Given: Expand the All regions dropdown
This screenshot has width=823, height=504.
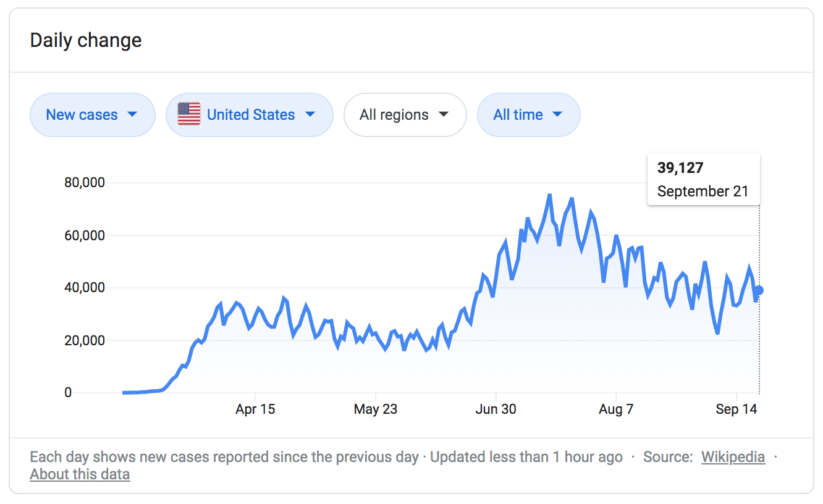Looking at the screenshot, I should click(405, 115).
